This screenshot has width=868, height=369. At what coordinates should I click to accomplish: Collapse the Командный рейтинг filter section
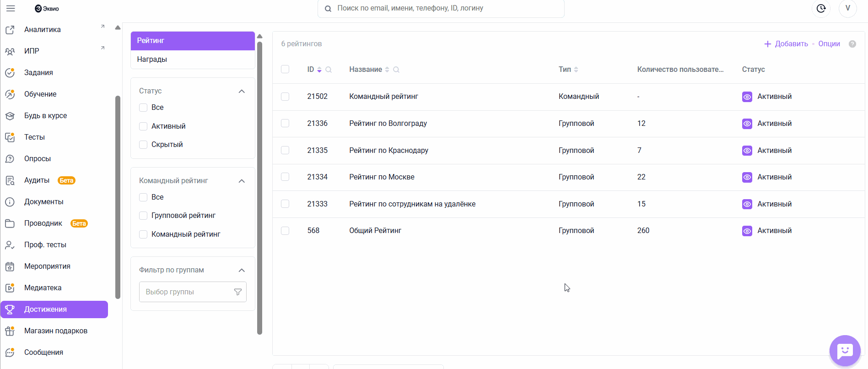tap(242, 181)
